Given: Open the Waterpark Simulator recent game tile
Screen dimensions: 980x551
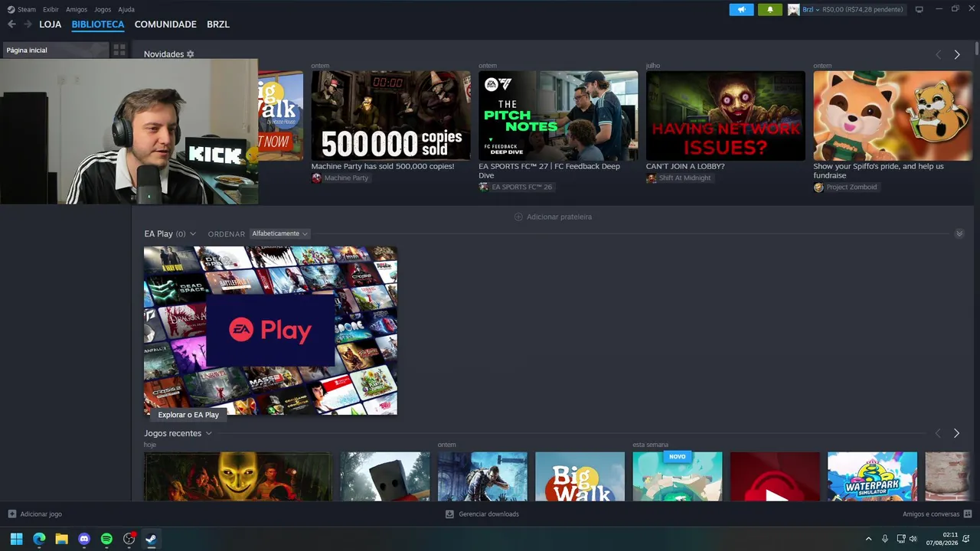Looking at the screenshot, I should coord(872,476).
